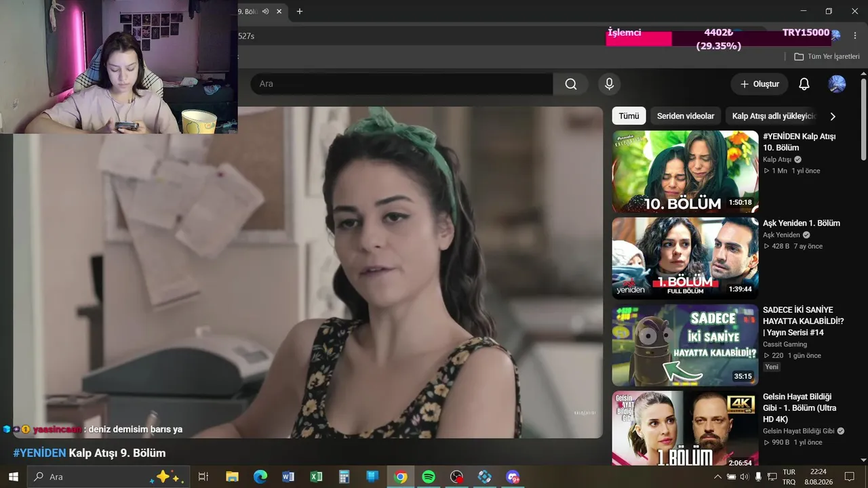Click the '#YENİDEN Kalp Atışı 10. Bölüm' title
868x488 pixels.
click(799, 142)
